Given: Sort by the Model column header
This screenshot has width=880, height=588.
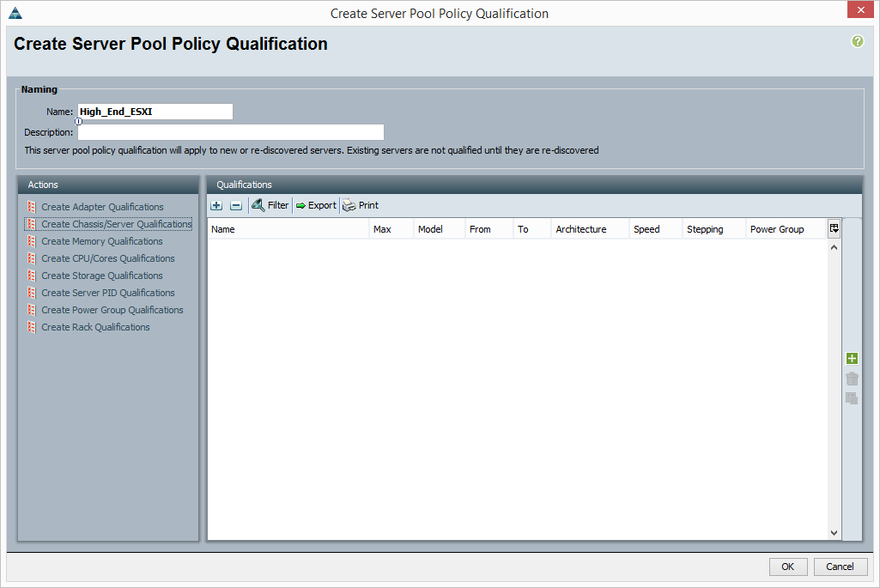Looking at the screenshot, I should [440, 229].
